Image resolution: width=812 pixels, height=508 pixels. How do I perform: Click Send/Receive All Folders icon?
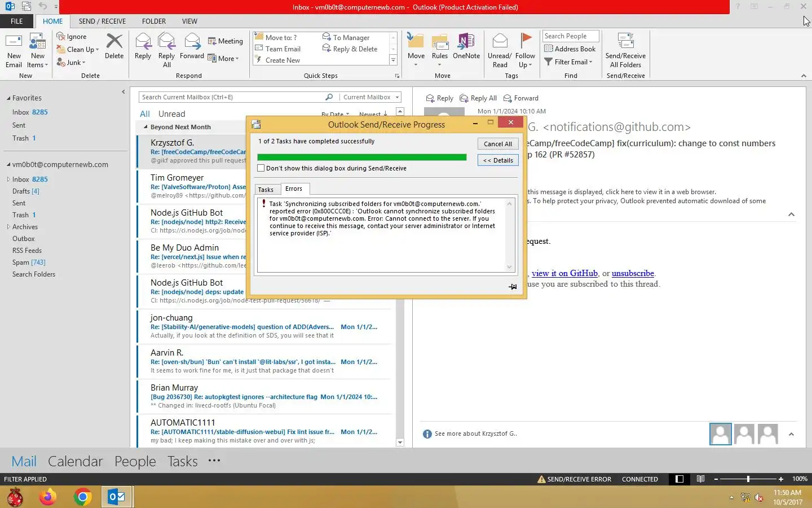[x=625, y=41]
